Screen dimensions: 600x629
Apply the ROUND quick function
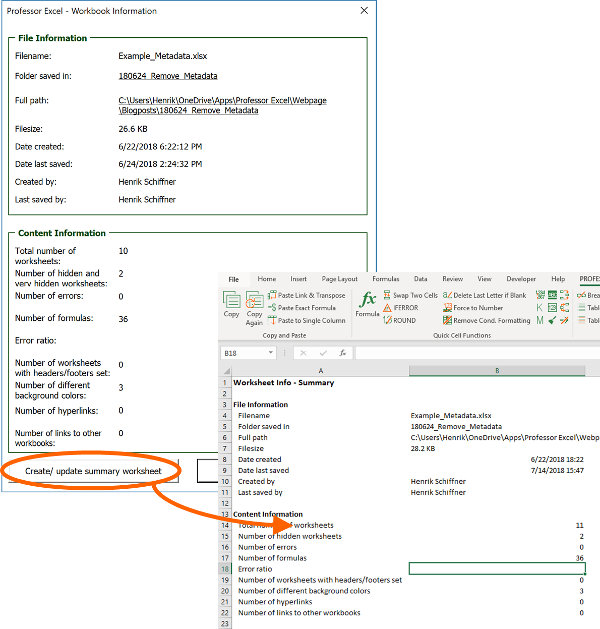(399, 320)
